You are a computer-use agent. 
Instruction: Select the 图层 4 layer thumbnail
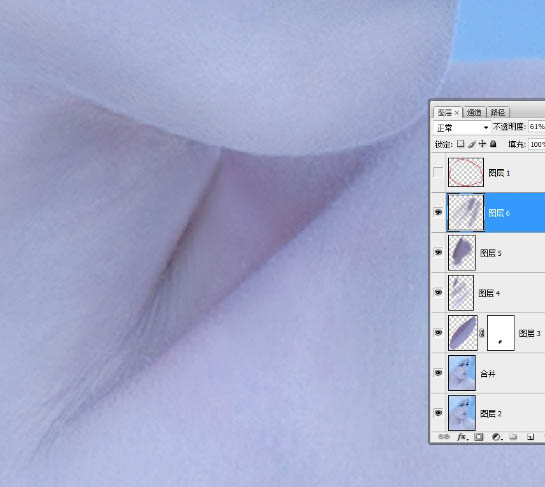click(461, 293)
